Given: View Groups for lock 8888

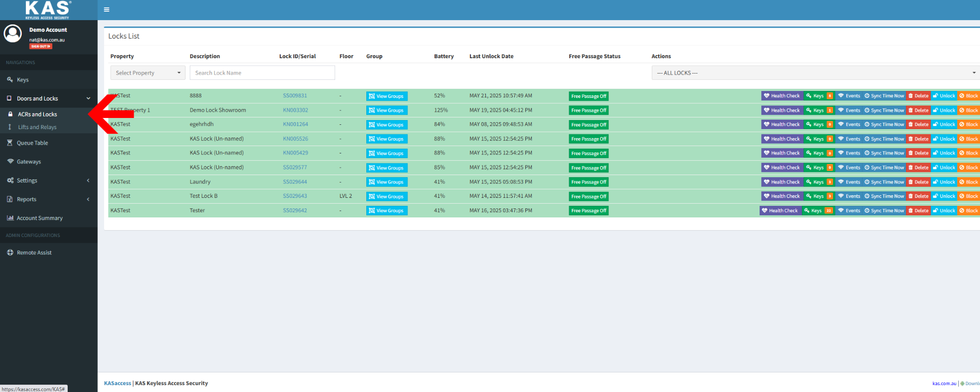Looking at the screenshot, I should (x=387, y=96).
